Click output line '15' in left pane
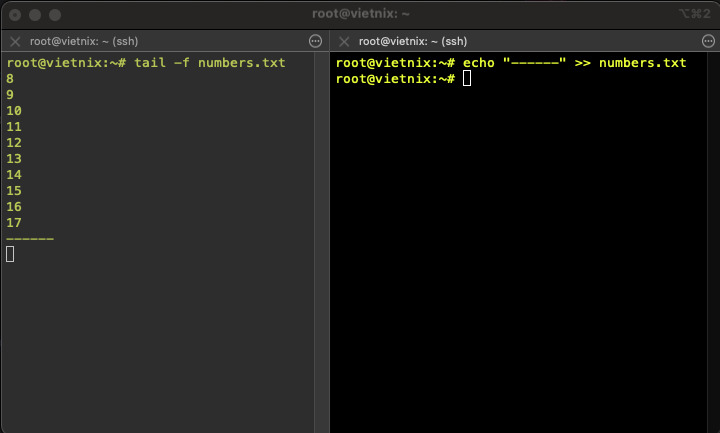The image size is (720, 433). [14, 191]
